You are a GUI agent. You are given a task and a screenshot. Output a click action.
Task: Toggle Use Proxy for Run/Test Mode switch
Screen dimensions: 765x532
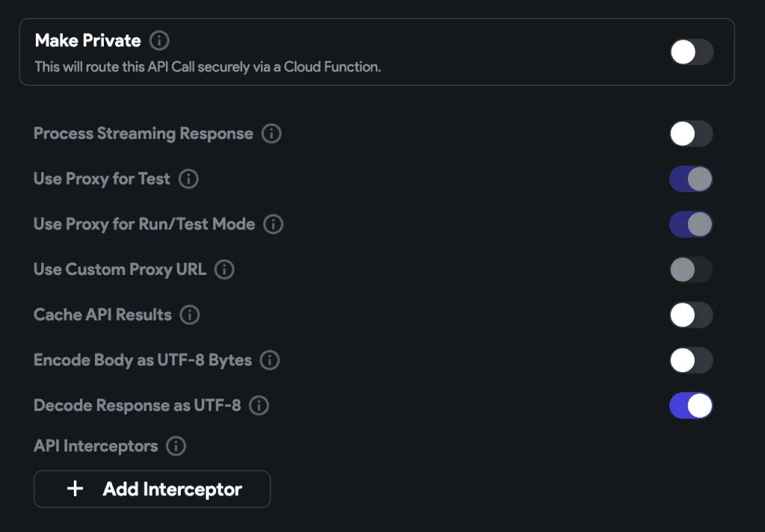tap(691, 224)
